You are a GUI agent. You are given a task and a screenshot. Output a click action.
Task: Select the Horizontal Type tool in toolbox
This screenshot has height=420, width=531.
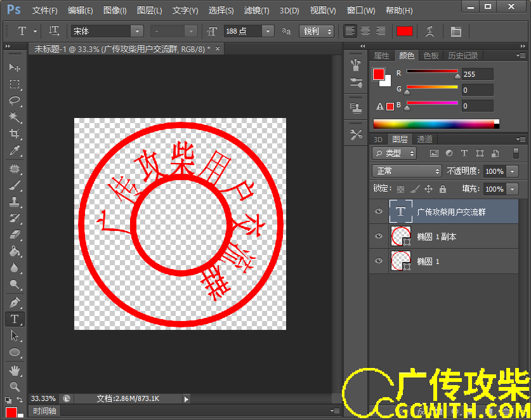(x=14, y=319)
